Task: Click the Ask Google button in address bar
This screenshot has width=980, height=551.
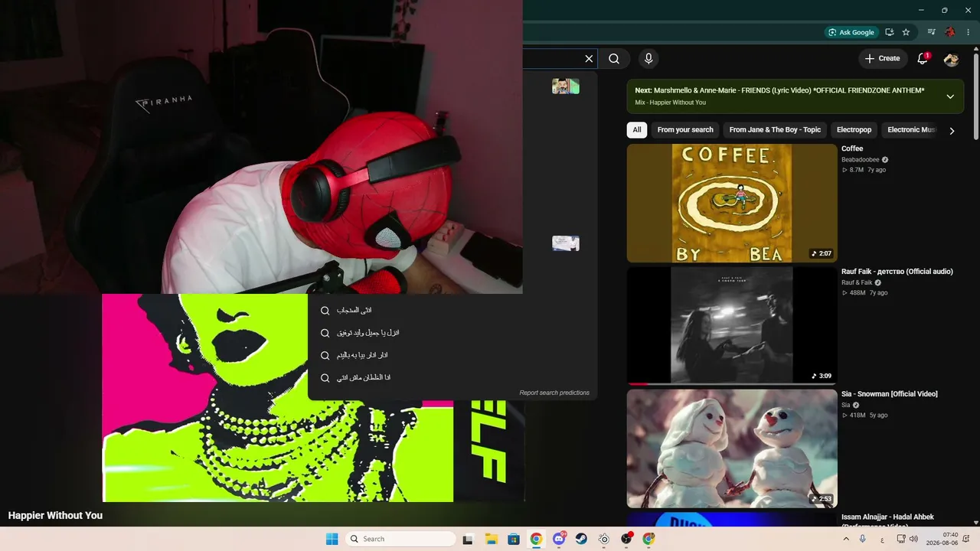Action: pos(851,32)
